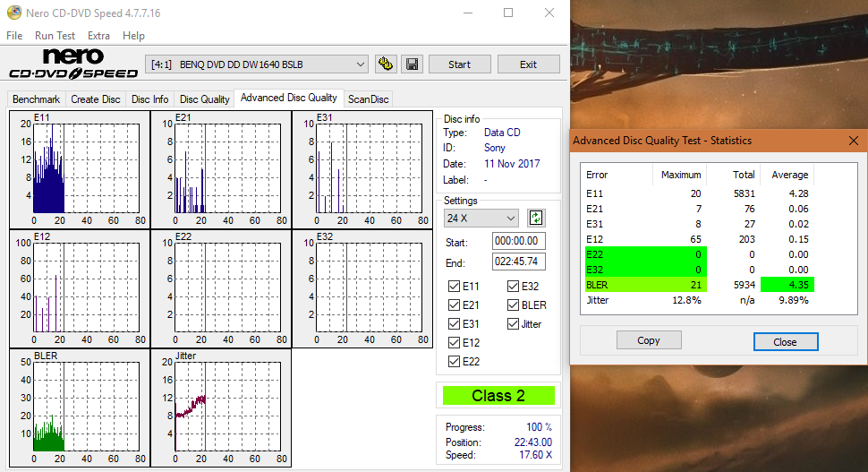Screen dimensions: 868x472
Task: Click the E11 total value 5831
Action: (x=744, y=193)
